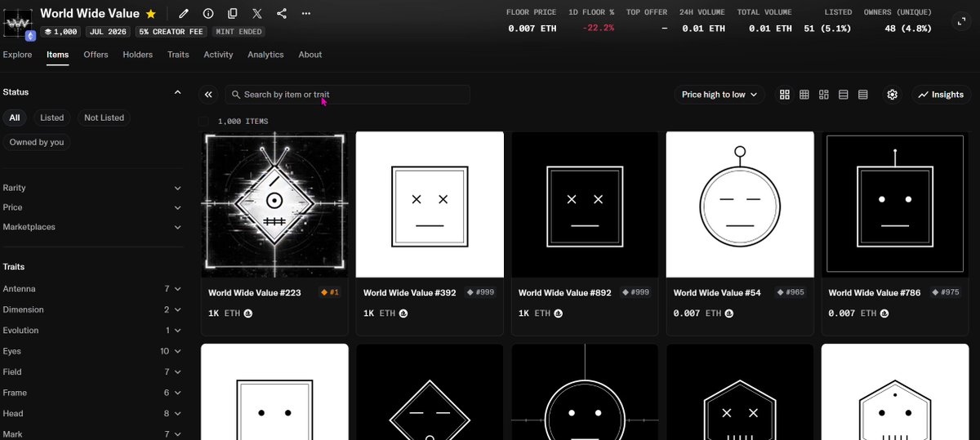Open World Wide Value #392 title link
Viewport: 980px width, 440px height.
point(410,293)
